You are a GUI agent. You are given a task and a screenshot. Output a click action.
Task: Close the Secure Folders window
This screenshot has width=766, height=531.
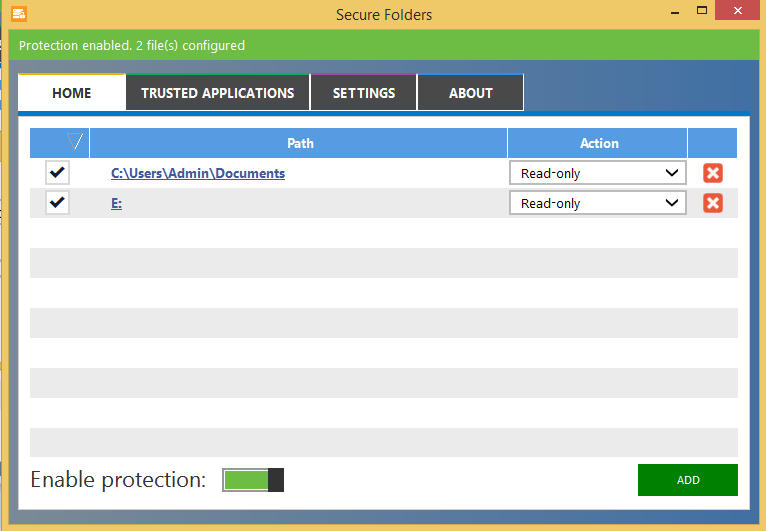[738, 10]
